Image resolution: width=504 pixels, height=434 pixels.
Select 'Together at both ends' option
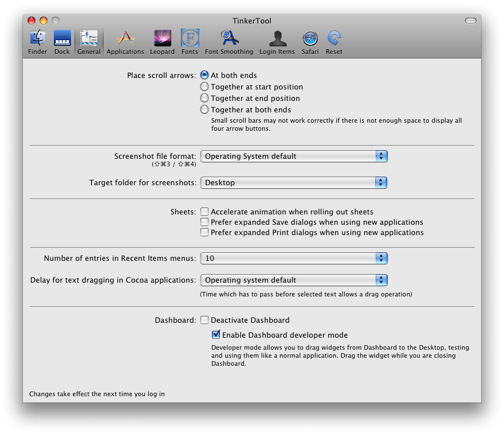[x=204, y=110]
